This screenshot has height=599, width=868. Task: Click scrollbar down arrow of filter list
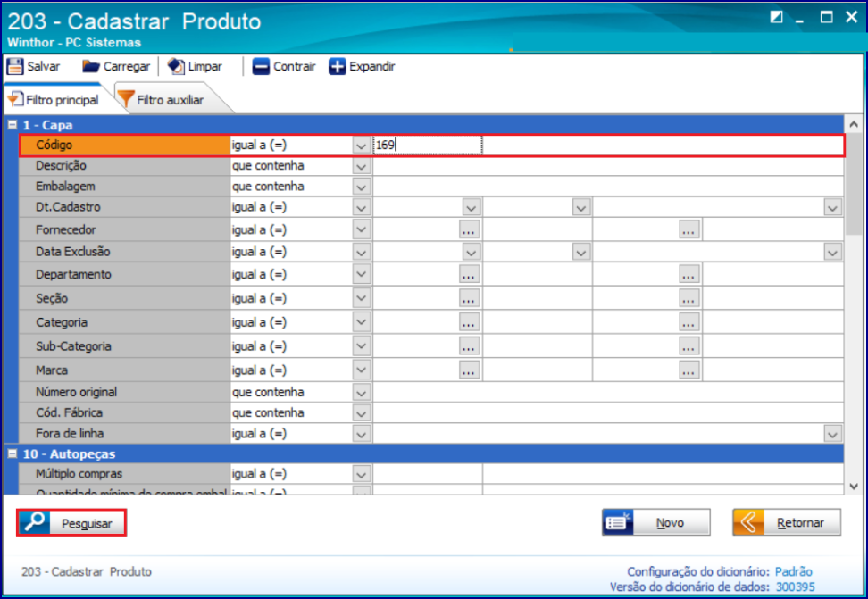click(854, 487)
